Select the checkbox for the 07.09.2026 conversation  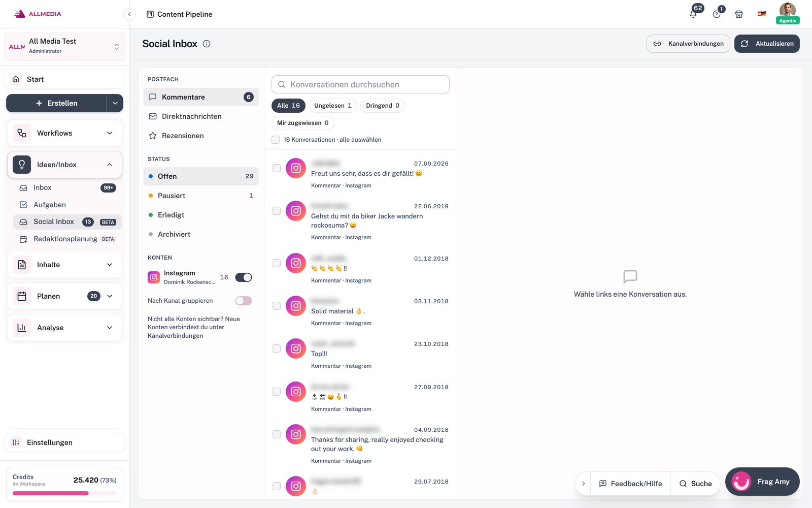(x=277, y=168)
